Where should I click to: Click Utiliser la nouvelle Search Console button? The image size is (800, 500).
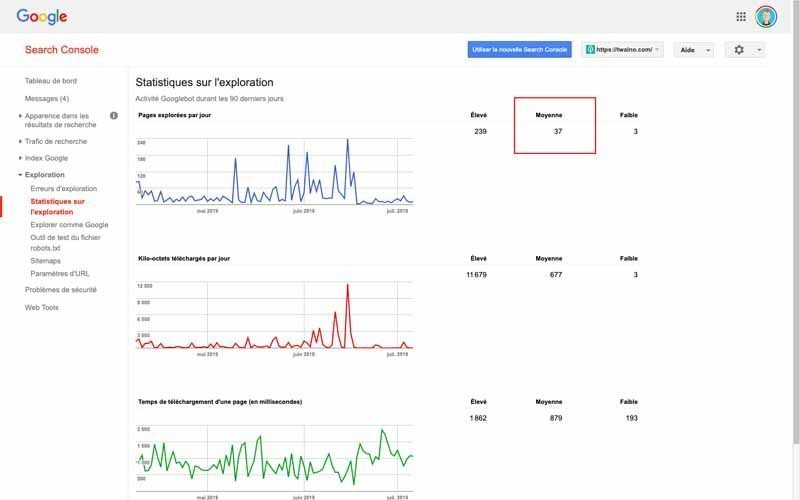519,49
